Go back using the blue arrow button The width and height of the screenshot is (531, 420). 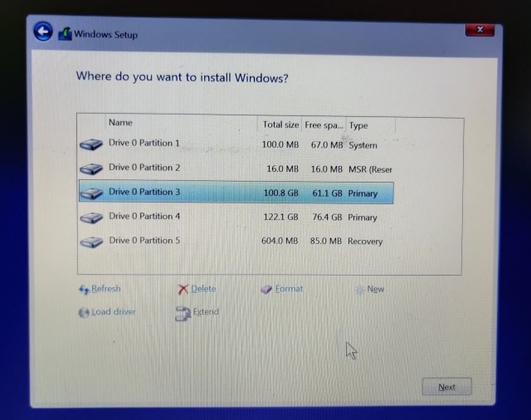[43, 32]
